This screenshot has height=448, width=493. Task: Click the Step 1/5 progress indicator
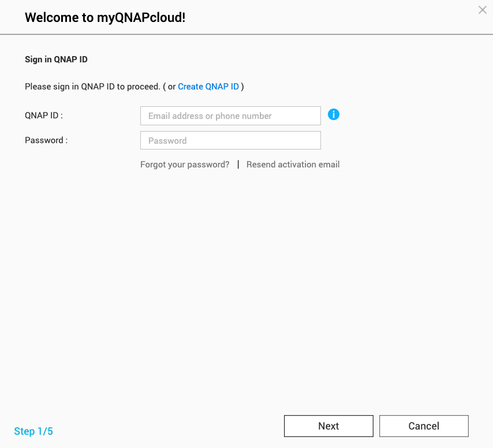[x=33, y=431]
